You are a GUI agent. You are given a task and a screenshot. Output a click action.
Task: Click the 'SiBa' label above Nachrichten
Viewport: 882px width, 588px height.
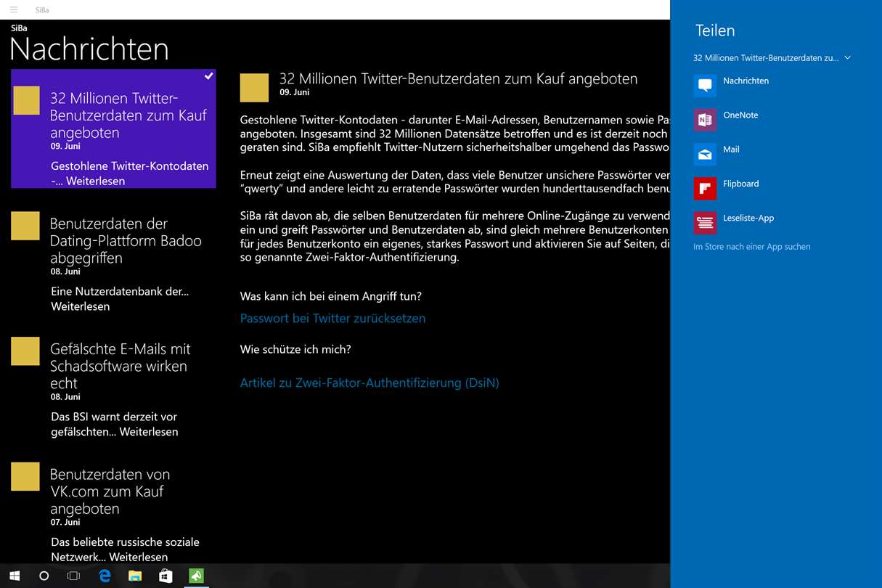pos(19,28)
